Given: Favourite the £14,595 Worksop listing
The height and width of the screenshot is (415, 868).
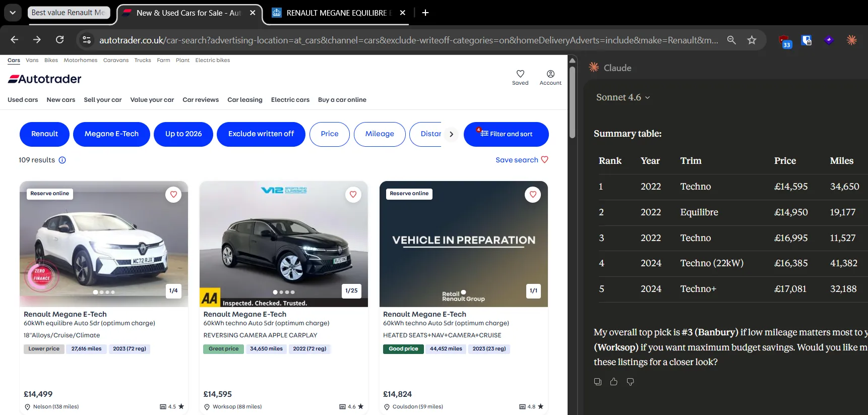Looking at the screenshot, I should pyautogui.click(x=353, y=194).
